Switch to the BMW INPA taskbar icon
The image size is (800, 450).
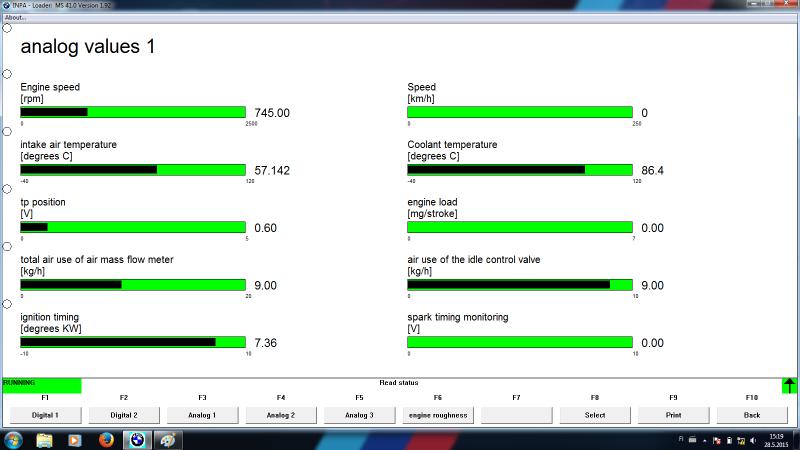click(x=138, y=439)
